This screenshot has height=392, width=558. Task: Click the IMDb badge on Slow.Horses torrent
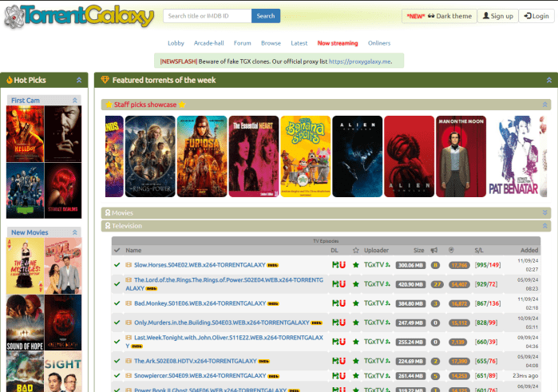(x=273, y=264)
